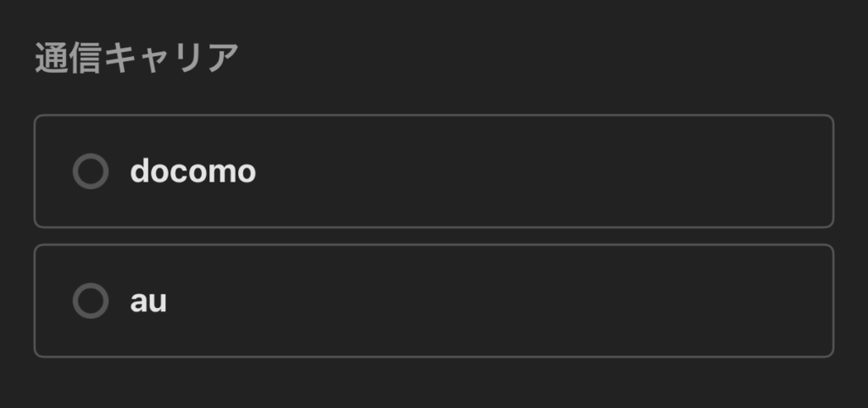Screen dimensions: 868x408
Task: Check the first carrier option docomo
Action: click(91, 171)
